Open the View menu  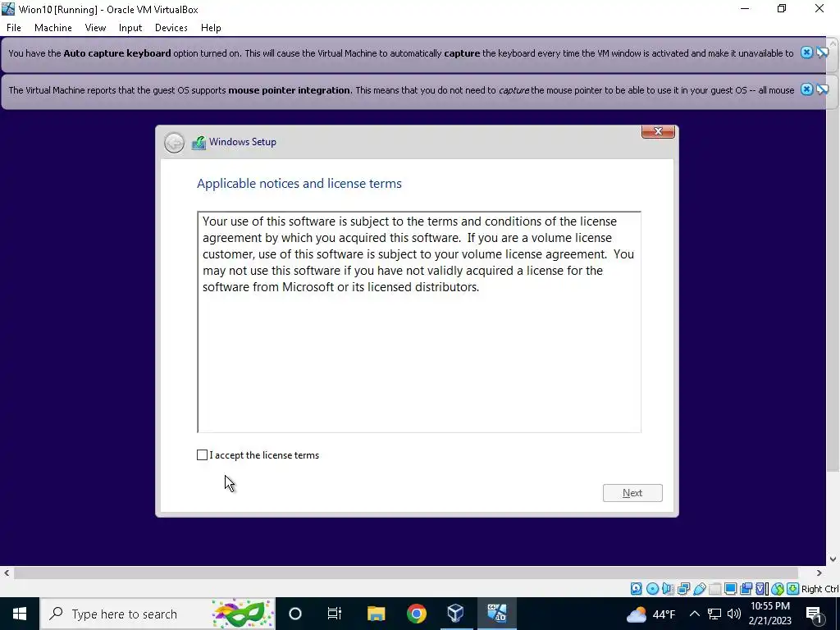point(95,28)
